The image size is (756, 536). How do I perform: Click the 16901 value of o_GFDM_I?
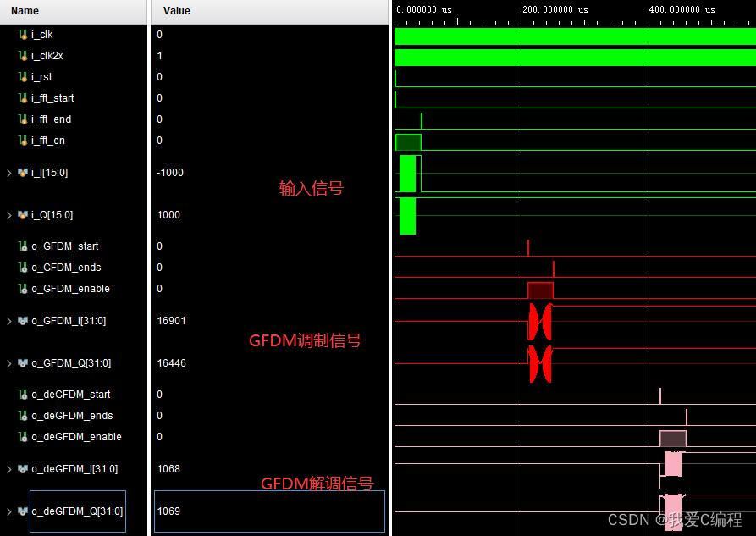click(x=171, y=321)
